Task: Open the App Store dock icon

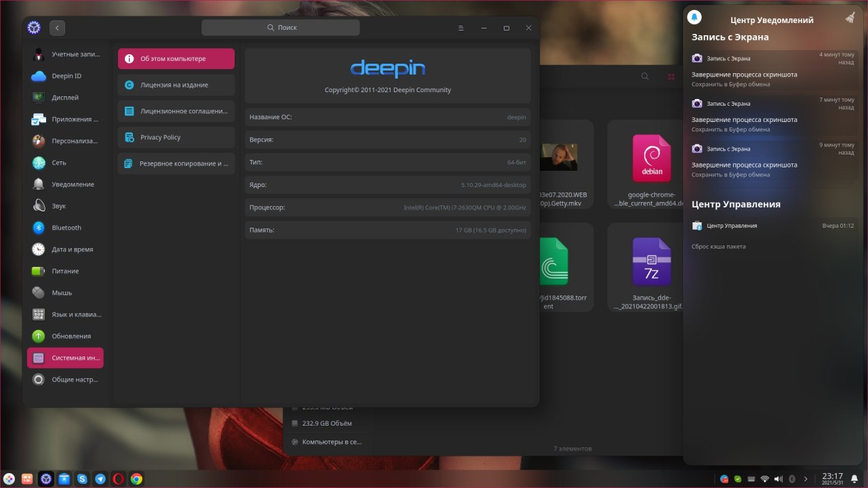Action: click(x=64, y=479)
